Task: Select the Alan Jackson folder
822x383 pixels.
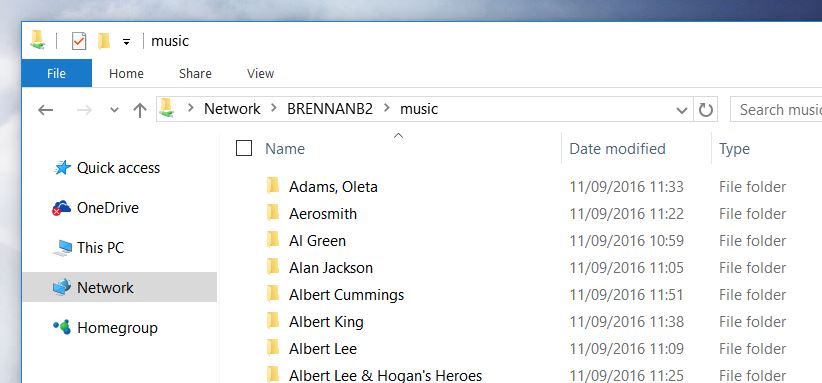Action: (x=331, y=268)
